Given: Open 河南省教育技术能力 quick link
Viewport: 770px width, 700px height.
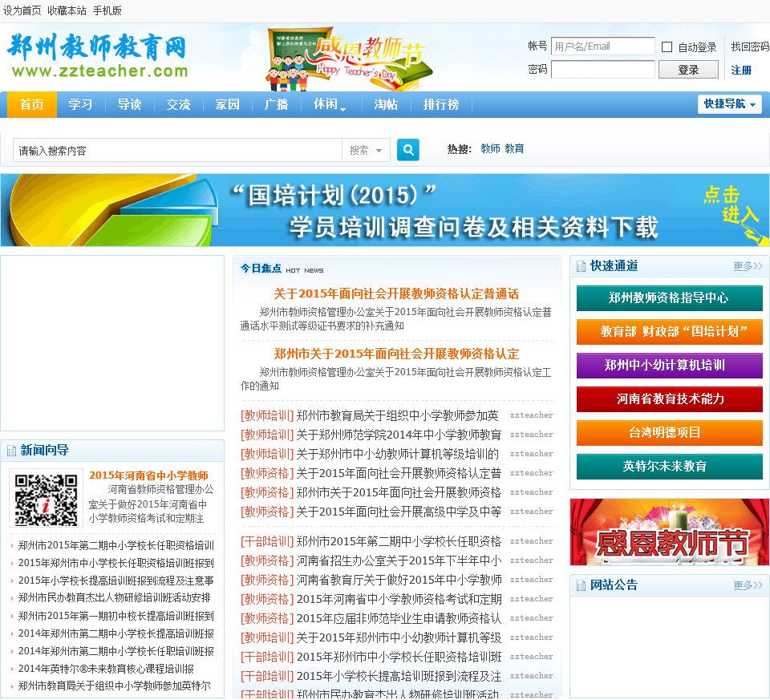Looking at the screenshot, I should click(669, 399).
